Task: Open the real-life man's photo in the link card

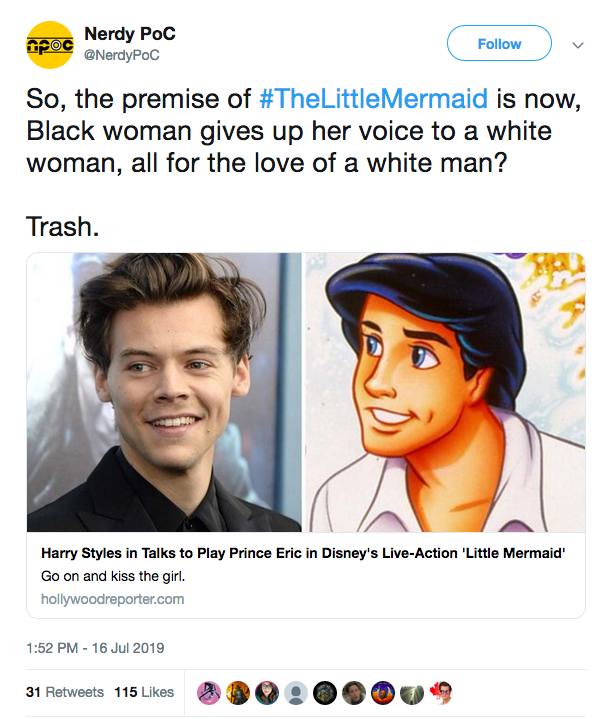Action: pyautogui.click(x=165, y=392)
